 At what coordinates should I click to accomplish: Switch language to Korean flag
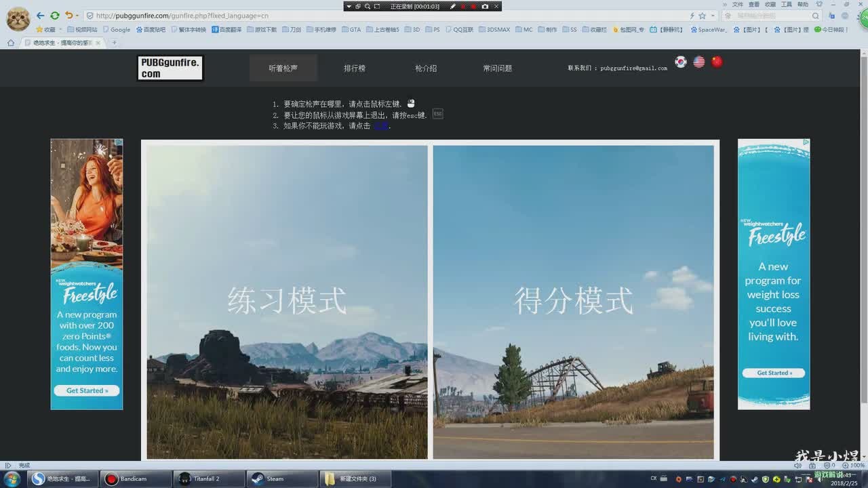(681, 62)
